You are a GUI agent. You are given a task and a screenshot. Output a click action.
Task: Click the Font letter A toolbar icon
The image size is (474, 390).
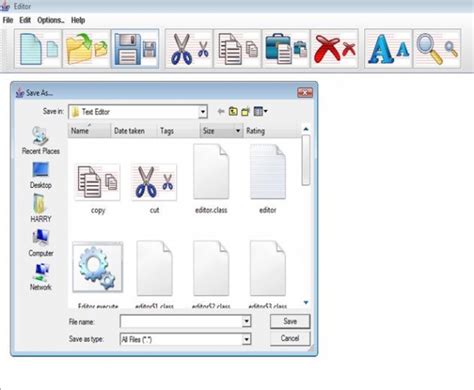388,49
